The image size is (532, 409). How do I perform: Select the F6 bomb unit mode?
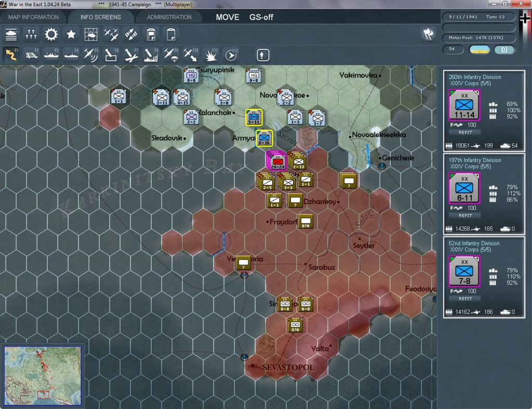111,55
